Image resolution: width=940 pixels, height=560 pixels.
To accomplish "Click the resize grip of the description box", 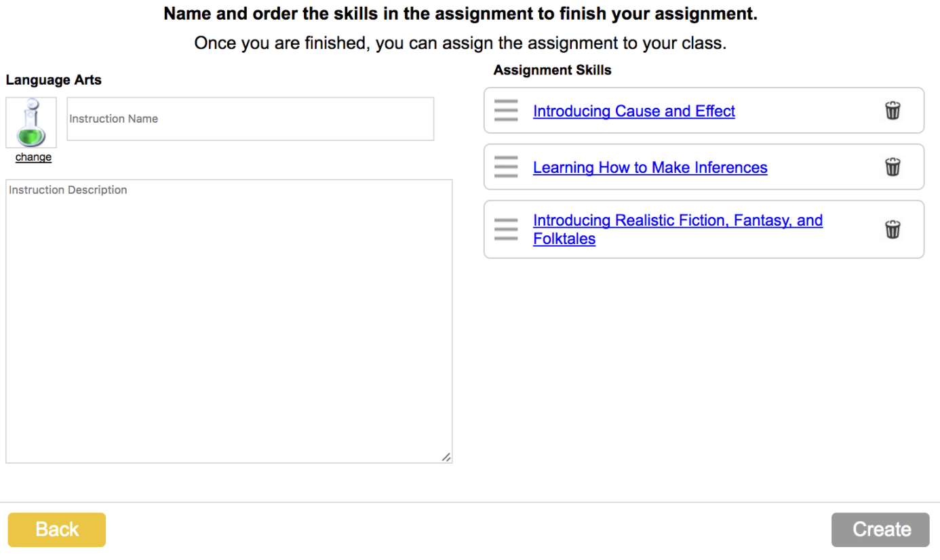I will 446,457.
